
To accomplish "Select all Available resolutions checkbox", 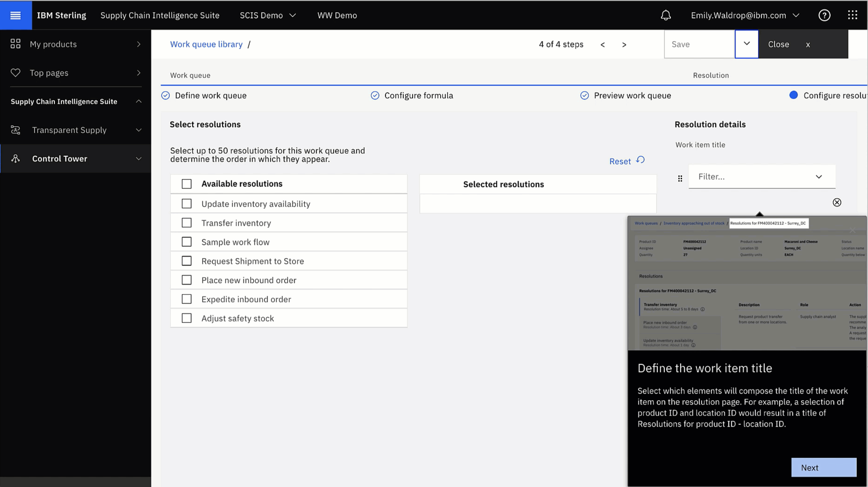I will pos(186,184).
